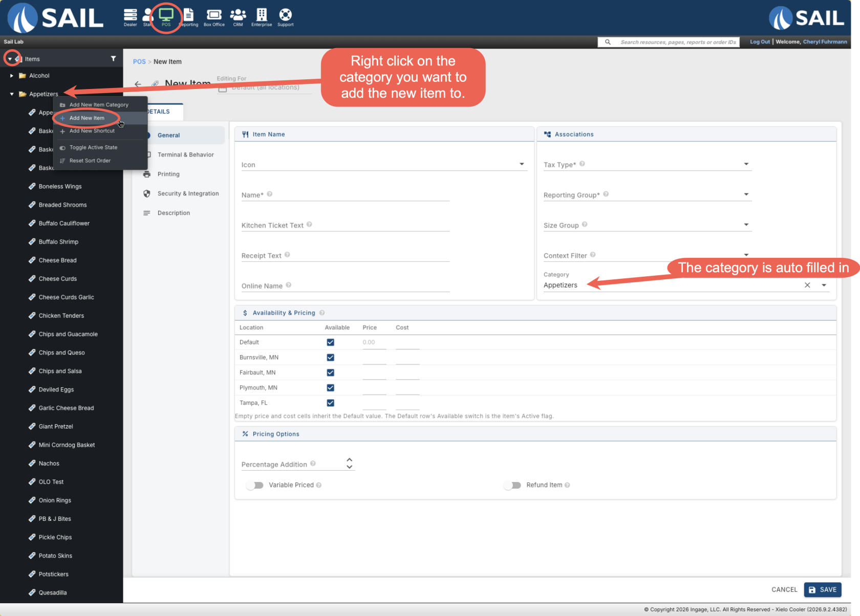Click the Default price field
The width and height of the screenshot is (860, 616).
374,343
